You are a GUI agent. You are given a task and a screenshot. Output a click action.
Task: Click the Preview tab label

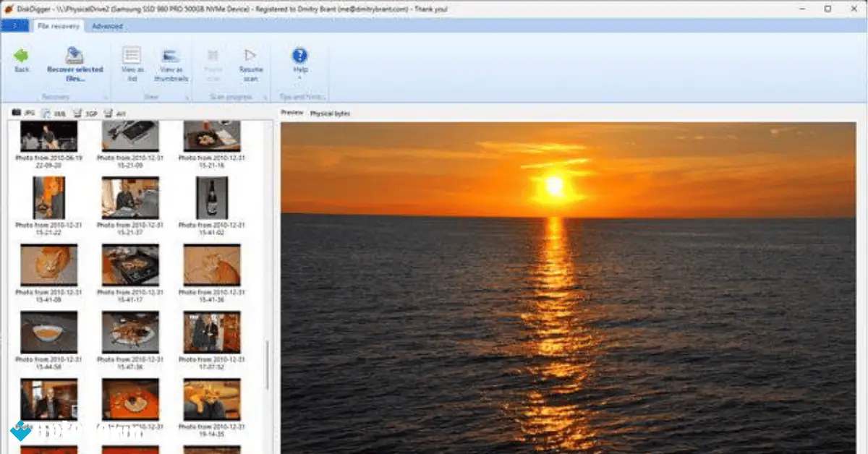click(292, 113)
